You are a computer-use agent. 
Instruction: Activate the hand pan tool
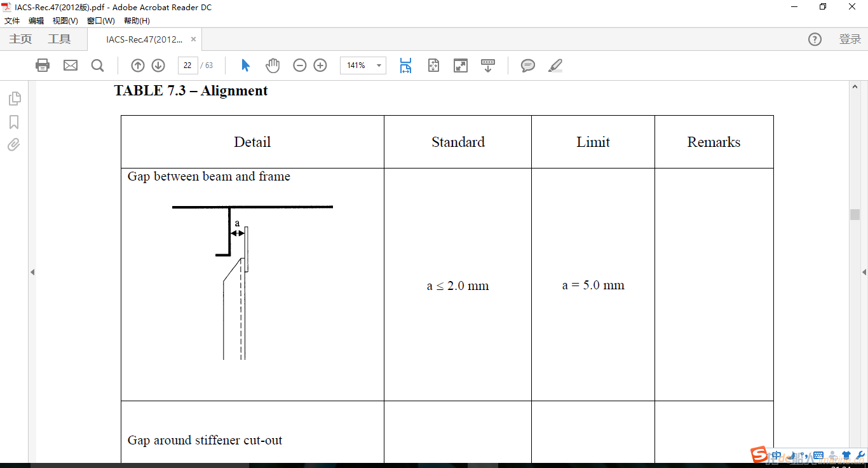point(273,65)
